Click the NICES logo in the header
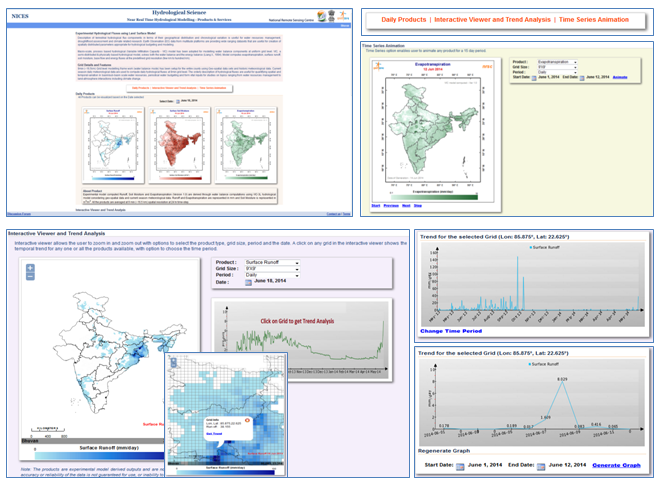The height and width of the screenshot is (482, 657). pos(20,16)
